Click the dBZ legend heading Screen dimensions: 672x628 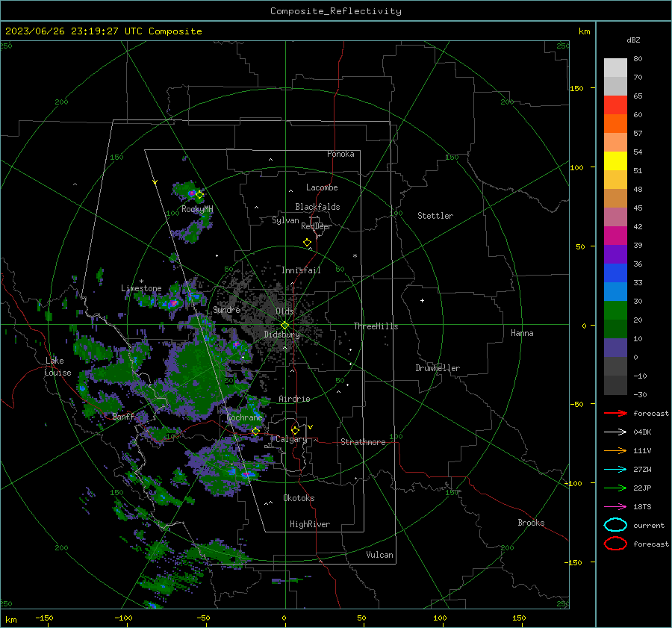coord(633,40)
